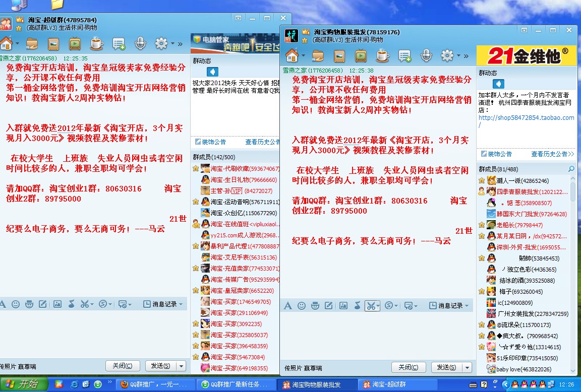
Task: Expand the home icon dropdown arrow in 淘宝购物服装批发
Action: (304, 56)
